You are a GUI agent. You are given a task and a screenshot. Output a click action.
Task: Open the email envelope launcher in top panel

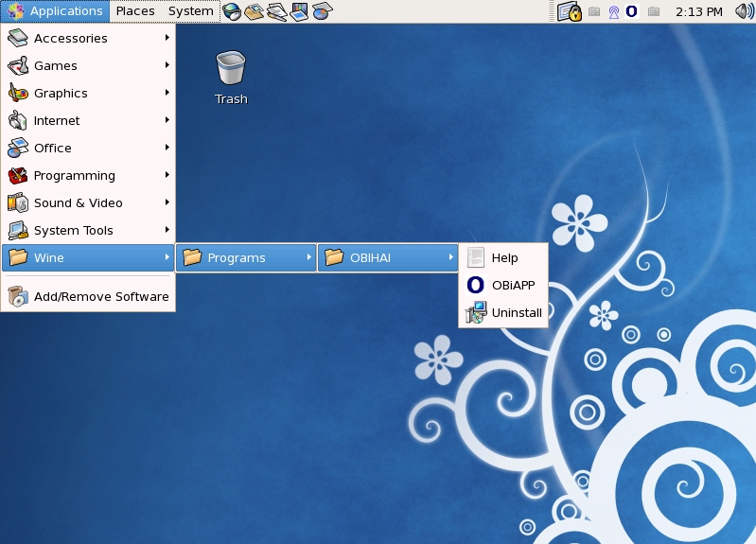pyautogui.click(x=255, y=11)
